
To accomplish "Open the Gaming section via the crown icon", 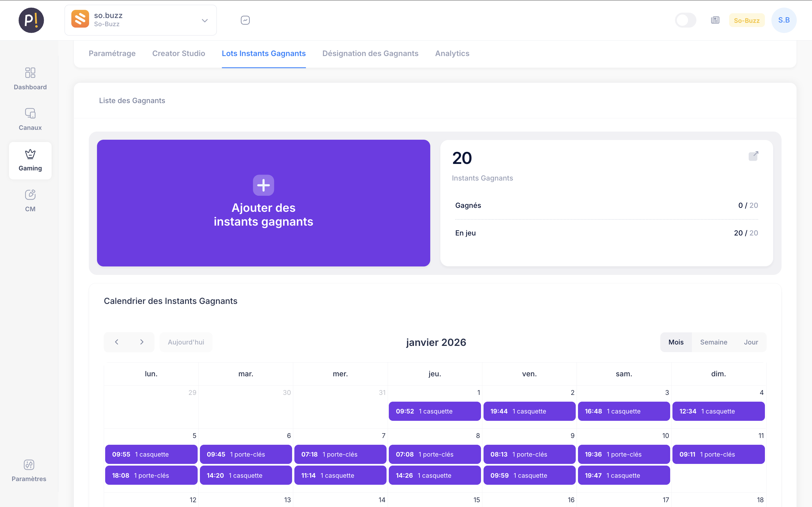I will point(30,160).
